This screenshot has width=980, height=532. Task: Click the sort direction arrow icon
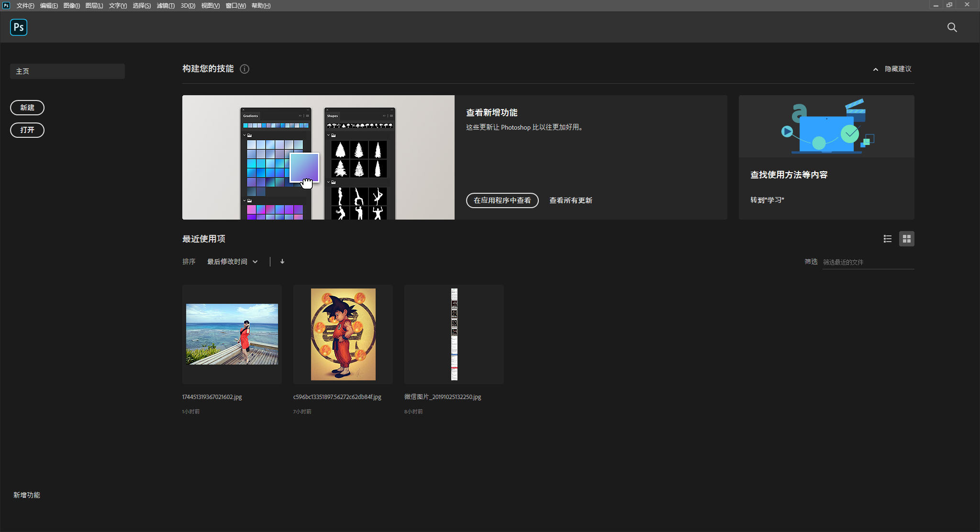click(x=282, y=262)
